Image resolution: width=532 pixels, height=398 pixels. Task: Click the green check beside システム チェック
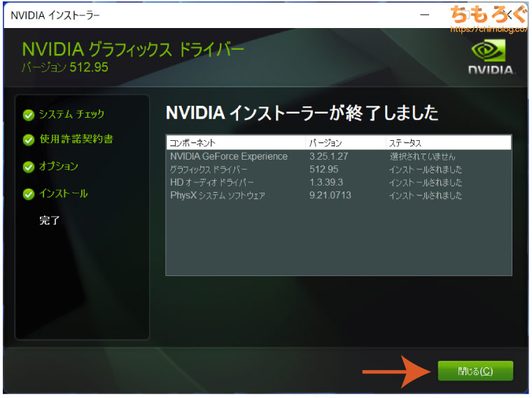click(29, 115)
